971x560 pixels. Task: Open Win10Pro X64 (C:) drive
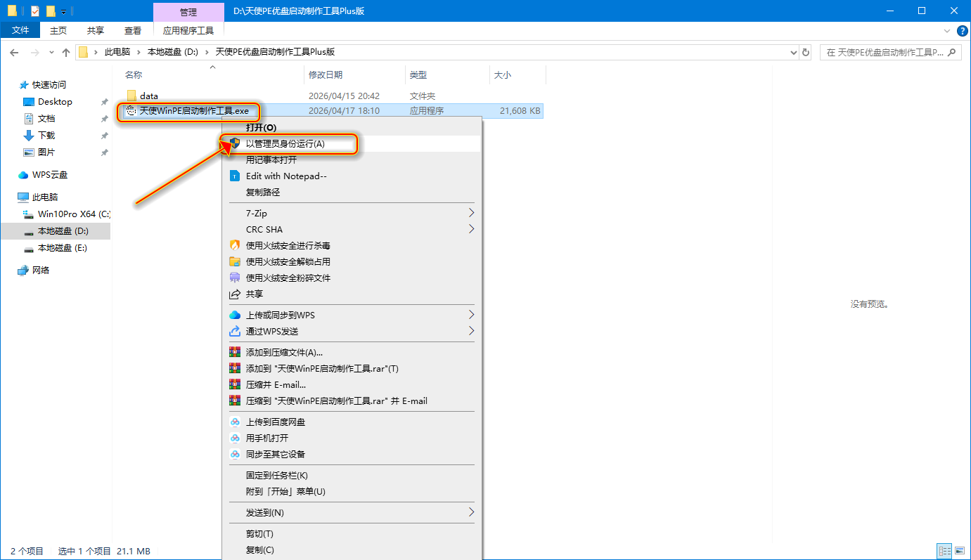[74, 214]
